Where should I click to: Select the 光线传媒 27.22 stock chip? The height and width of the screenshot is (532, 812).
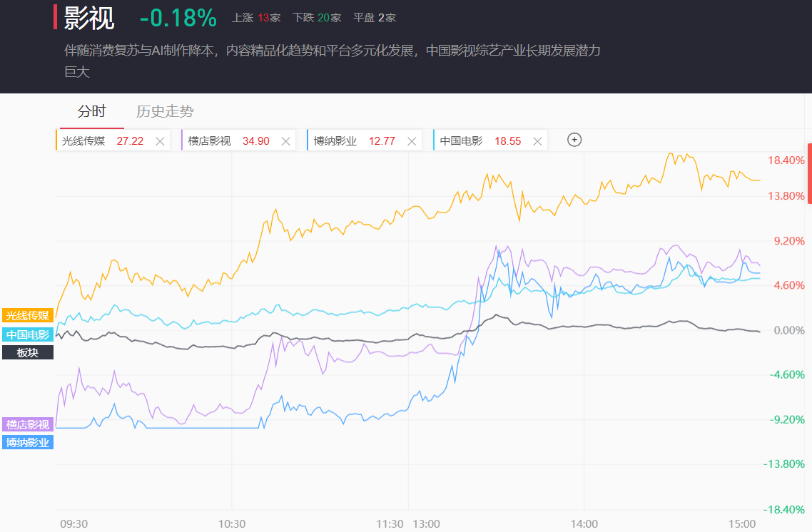(103, 141)
